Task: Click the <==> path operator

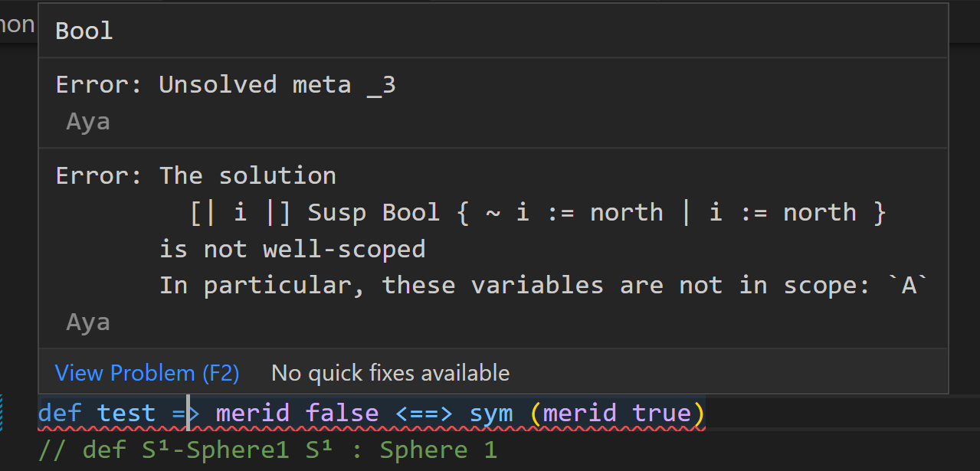Action: (424, 413)
